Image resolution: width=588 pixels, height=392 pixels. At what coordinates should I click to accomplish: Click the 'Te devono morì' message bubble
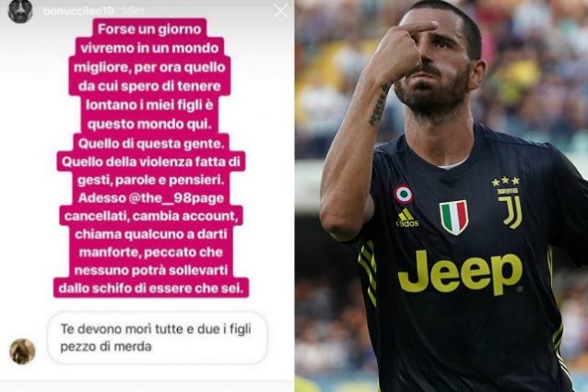tap(158, 338)
